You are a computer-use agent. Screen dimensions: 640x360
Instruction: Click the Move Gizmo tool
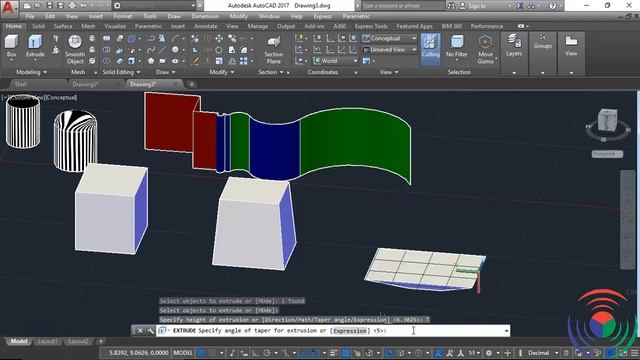point(485,49)
